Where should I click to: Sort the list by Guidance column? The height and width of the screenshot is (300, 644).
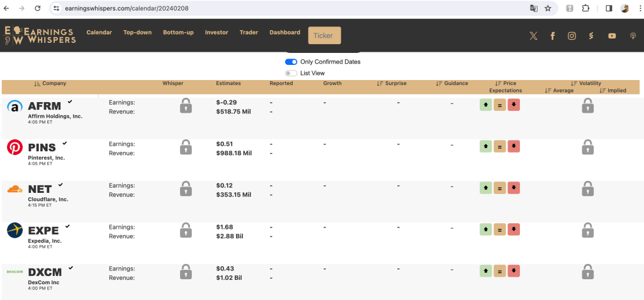pyautogui.click(x=452, y=83)
